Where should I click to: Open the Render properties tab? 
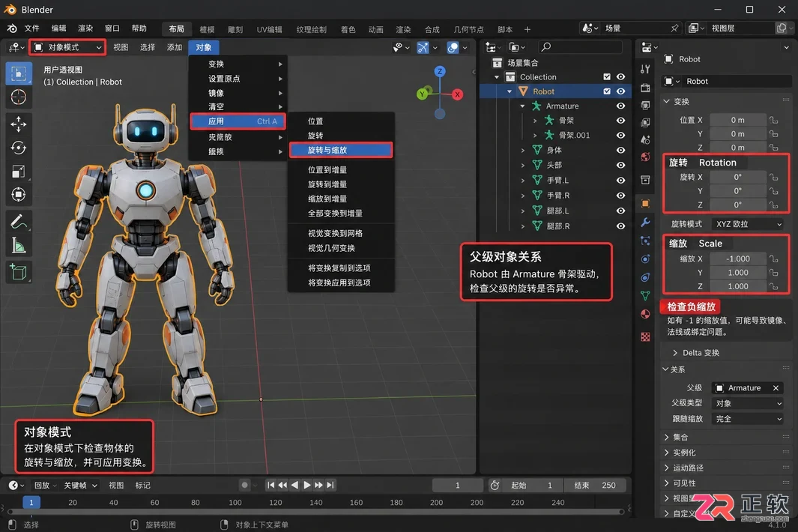tap(645, 88)
